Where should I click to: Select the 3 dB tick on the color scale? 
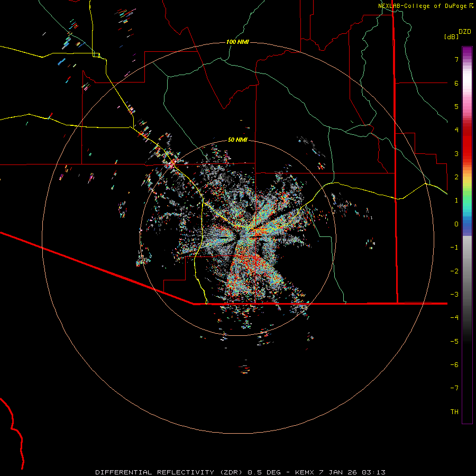[456, 153]
